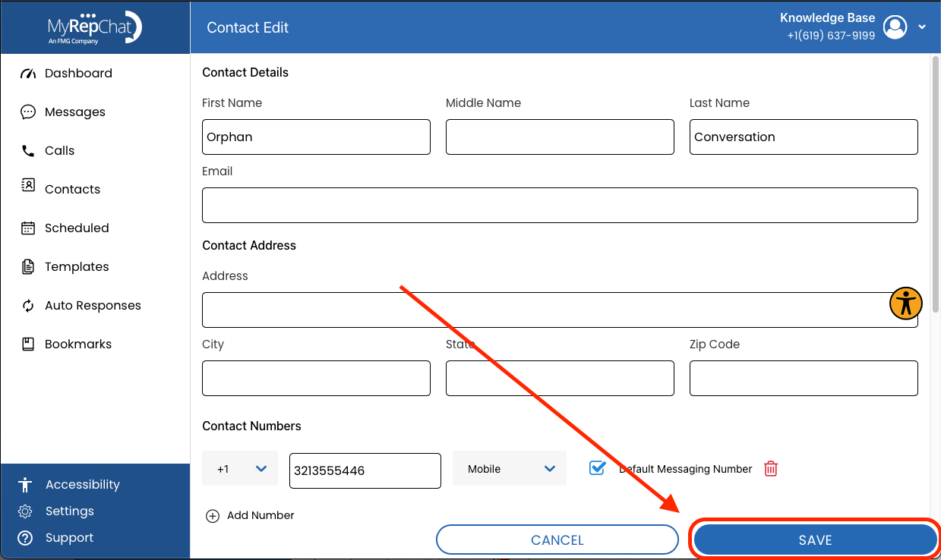This screenshot has width=941, height=560.
Task: Open Templates in sidebar
Action: pyautogui.click(x=77, y=267)
